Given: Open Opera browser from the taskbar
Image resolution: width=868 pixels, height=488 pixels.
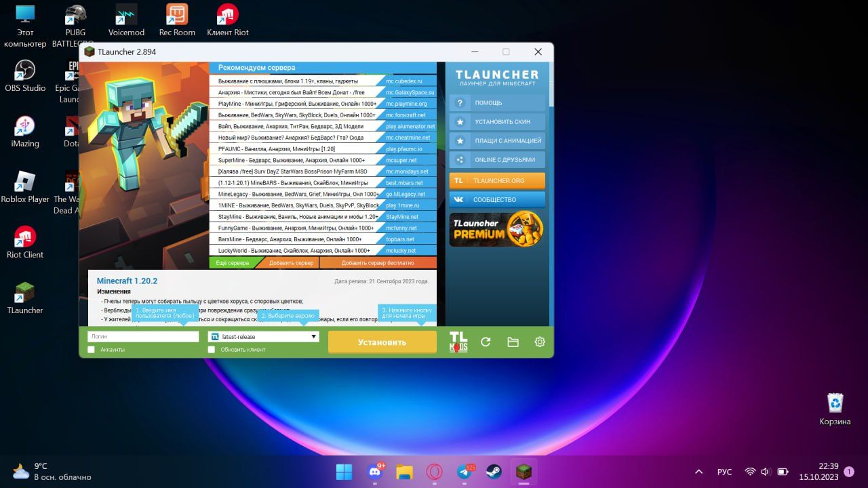Looking at the screenshot, I should pyautogui.click(x=434, y=472).
